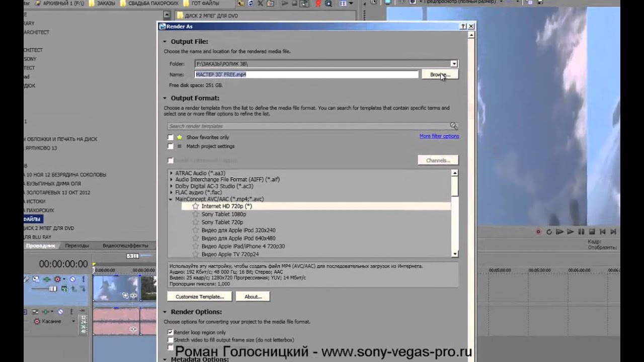This screenshot has width=644, height=362.
Task: Click the Browse button
Action: click(x=440, y=74)
